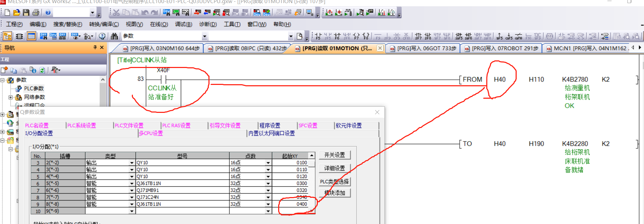This screenshot has height=224, width=644.
Task: Click the 0400 起始XY cell
Action: (293, 204)
